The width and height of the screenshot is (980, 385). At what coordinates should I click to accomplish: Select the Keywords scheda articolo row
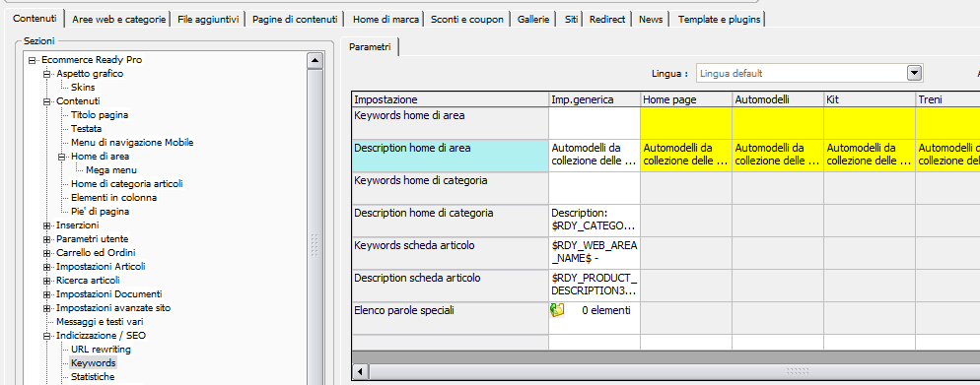(x=450, y=253)
